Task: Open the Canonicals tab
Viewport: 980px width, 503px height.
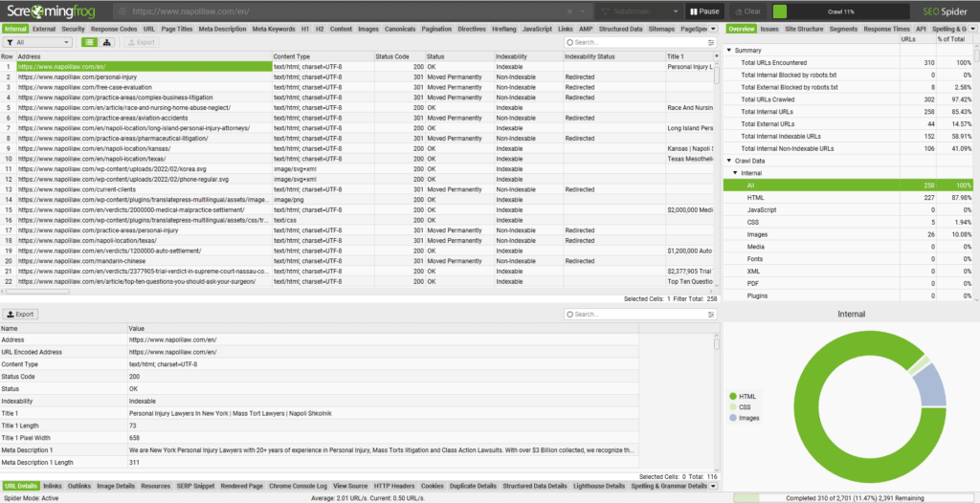Action: click(400, 29)
